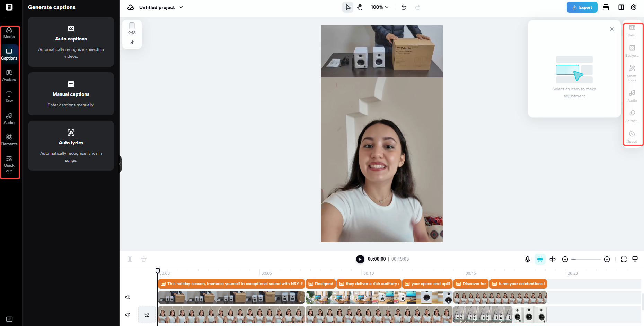Switch to the Basic tab

(632, 30)
